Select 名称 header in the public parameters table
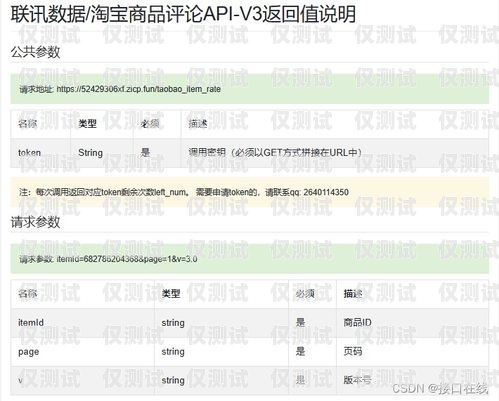Image resolution: width=499 pixels, height=401 pixels. point(28,124)
